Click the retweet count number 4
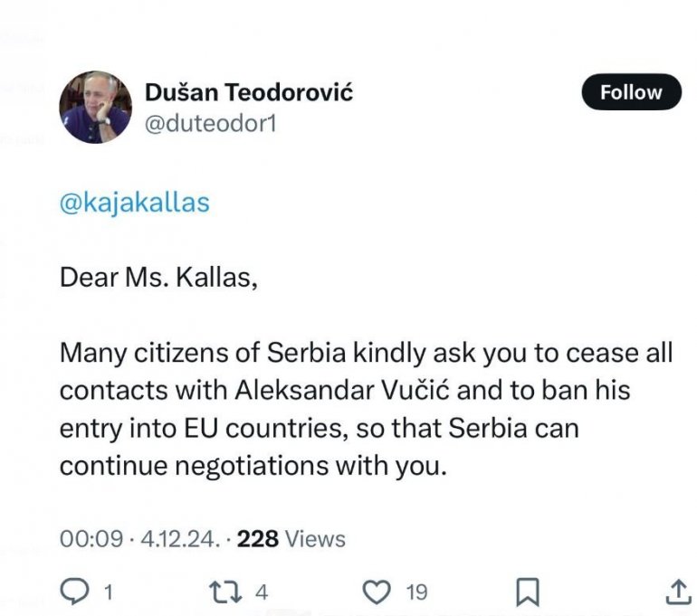Viewport: 697px width, 616px height. click(262, 593)
